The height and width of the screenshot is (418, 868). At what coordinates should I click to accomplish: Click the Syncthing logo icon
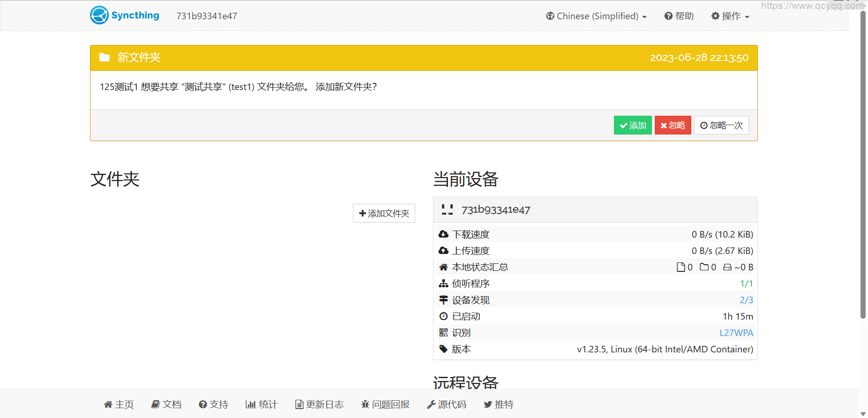coord(99,15)
